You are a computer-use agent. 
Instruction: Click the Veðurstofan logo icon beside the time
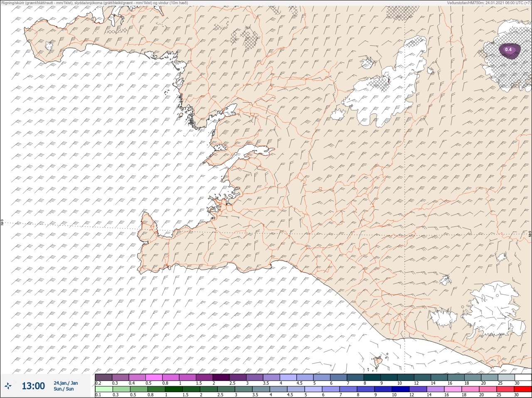pos(8,386)
